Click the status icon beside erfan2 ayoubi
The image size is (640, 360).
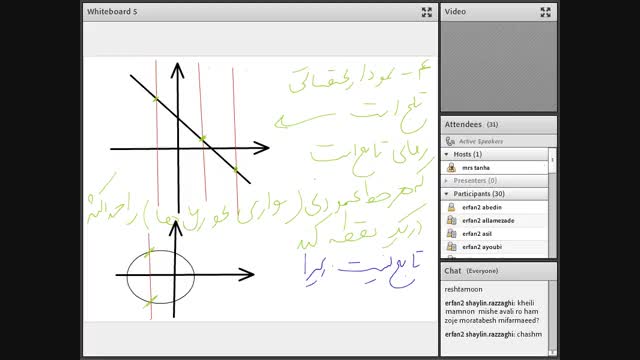pyautogui.click(x=451, y=247)
